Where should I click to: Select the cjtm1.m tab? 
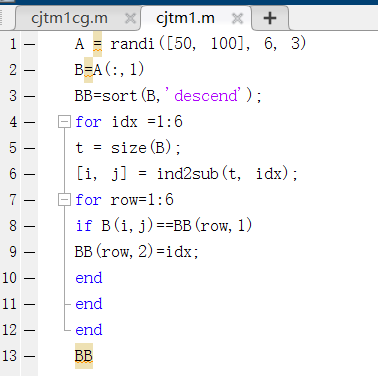tap(185, 18)
